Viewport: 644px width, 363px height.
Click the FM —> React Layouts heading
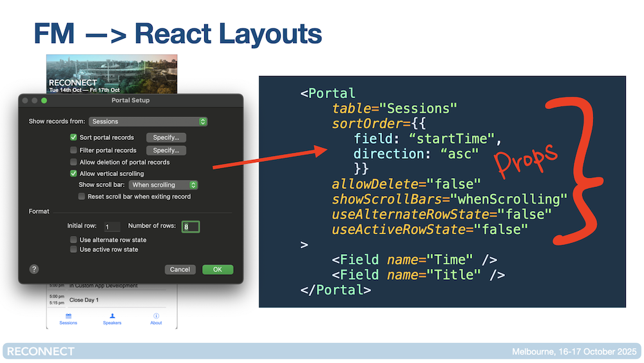click(178, 34)
